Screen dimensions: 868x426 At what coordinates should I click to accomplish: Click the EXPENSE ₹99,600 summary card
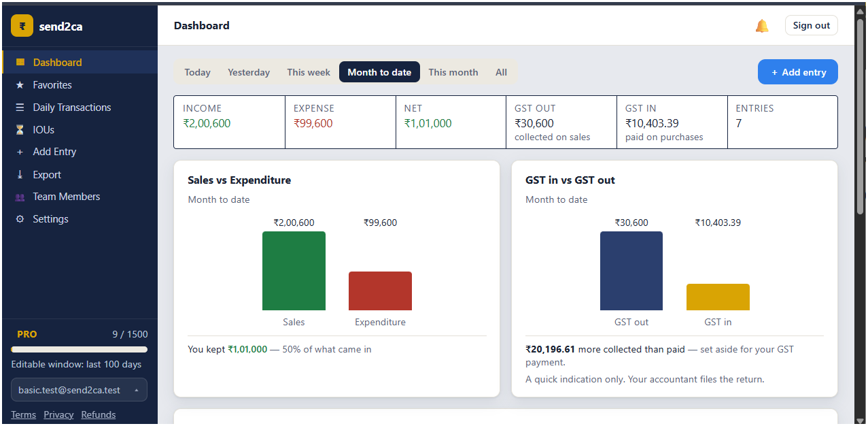click(341, 122)
